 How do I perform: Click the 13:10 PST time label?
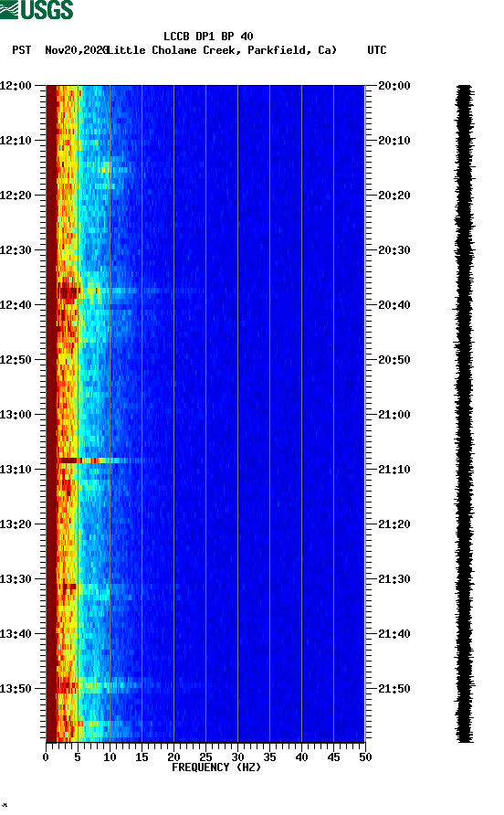click(16, 470)
